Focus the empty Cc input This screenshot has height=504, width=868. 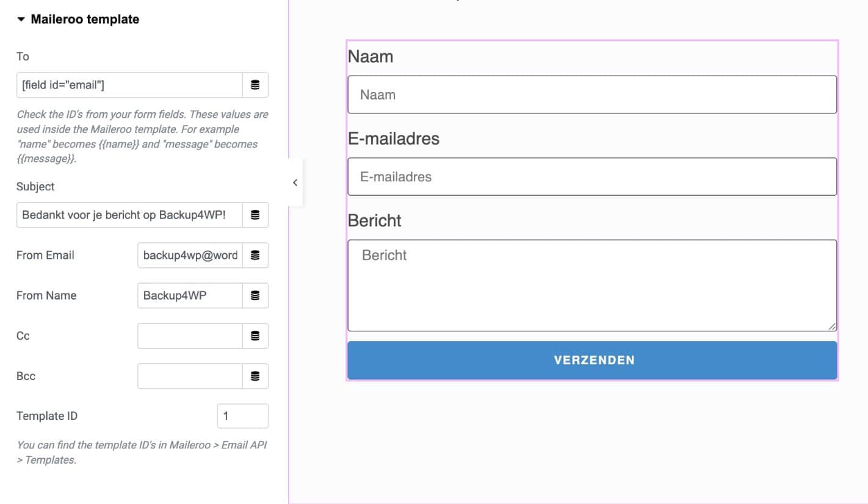tap(190, 336)
